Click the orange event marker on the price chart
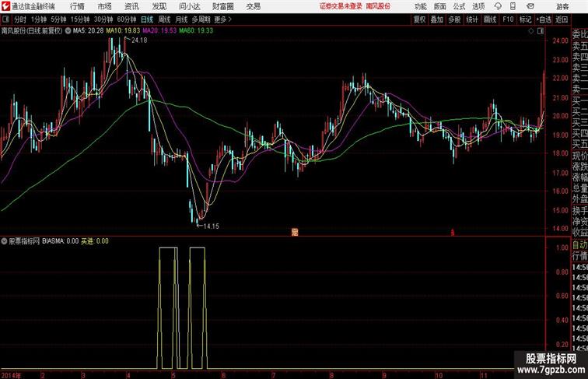 click(x=295, y=232)
